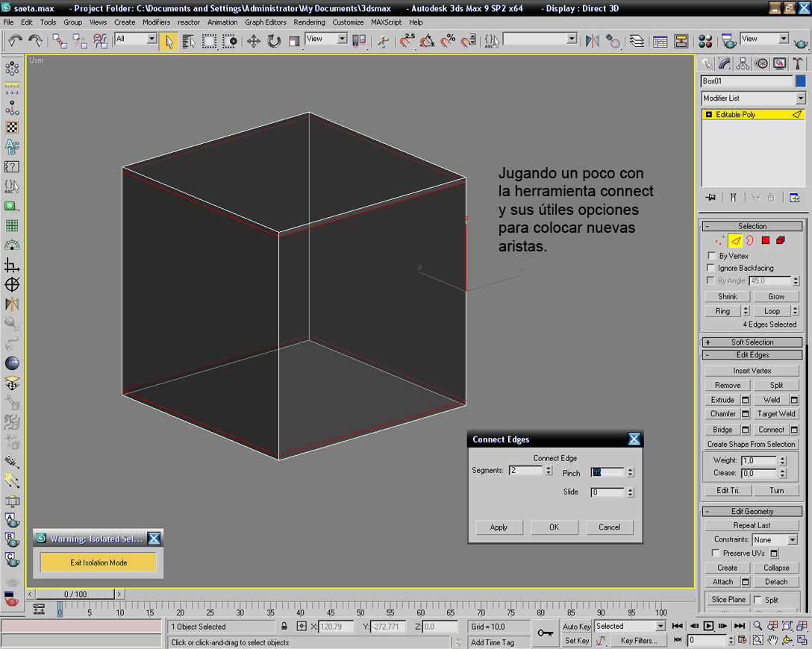Collapse the Edit Geometry rollout
Image resolution: width=812 pixels, height=649 pixels.
coord(752,511)
